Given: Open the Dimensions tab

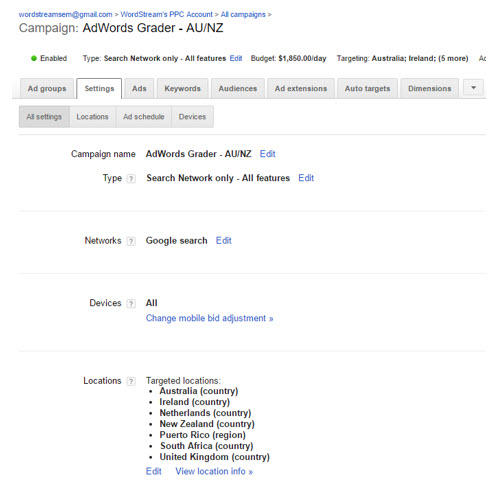Looking at the screenshot, I should point(430,89).
